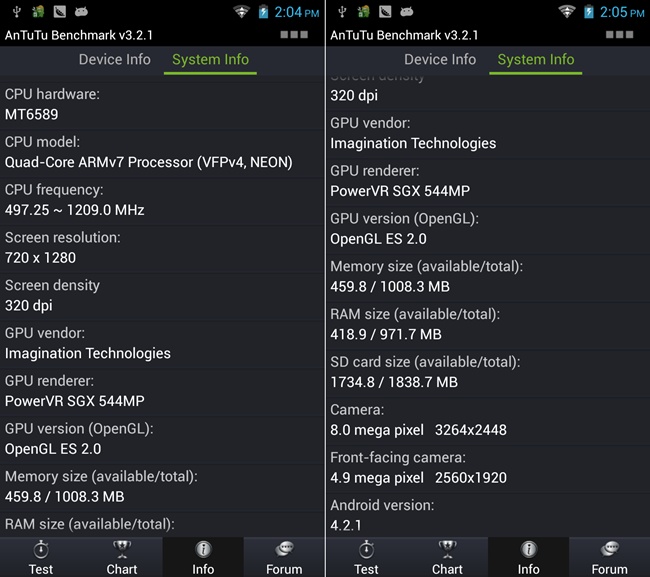The width and height of the screenshot is (650, 577).
Task: Tap 459.8 / 1008.3 MB in left screen
Action: click(x=65, y=497)
